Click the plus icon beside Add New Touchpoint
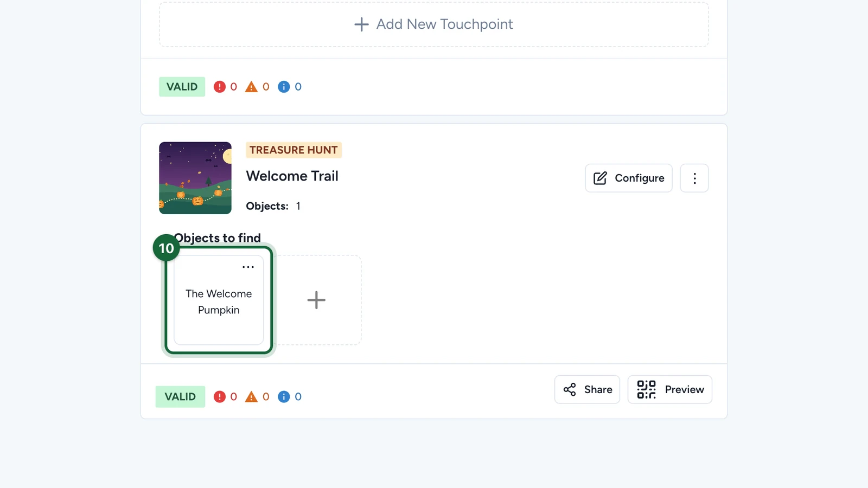This screenshot has height=488, width=868. pos(361,24)
